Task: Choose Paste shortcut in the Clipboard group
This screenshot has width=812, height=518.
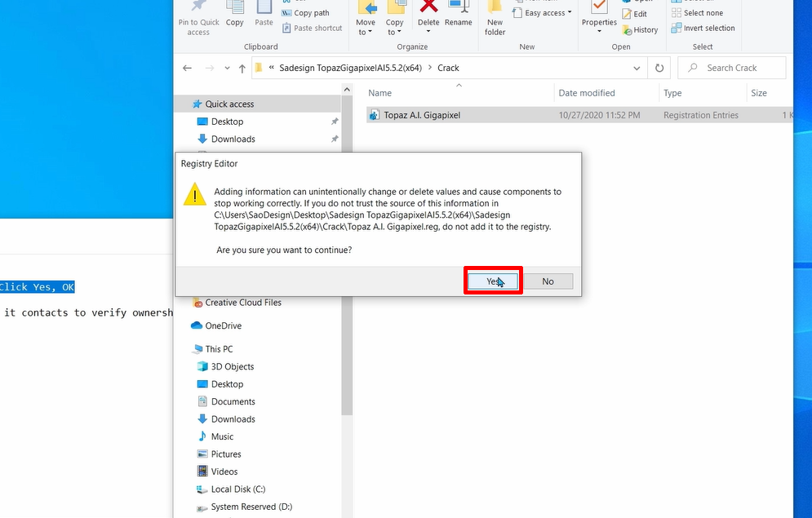Action: click(313, 28)
